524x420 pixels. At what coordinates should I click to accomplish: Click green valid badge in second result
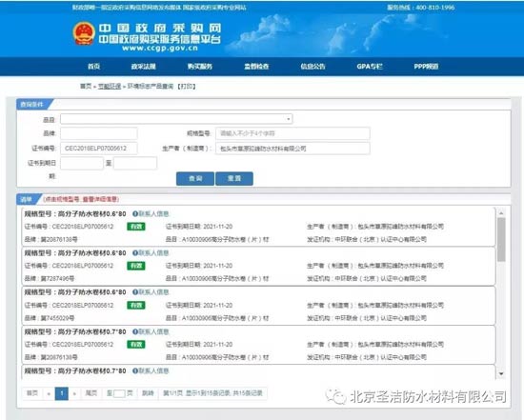[136, 266]
